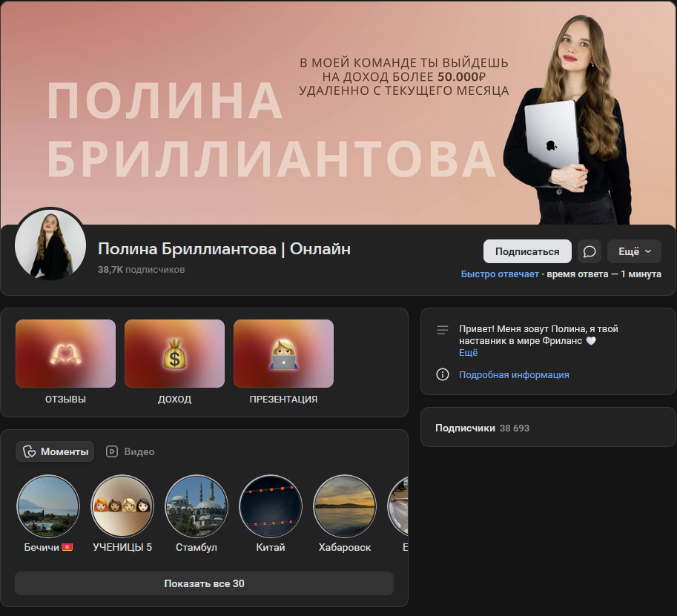Click the Стамбул caption

click(x=197, y=547)
